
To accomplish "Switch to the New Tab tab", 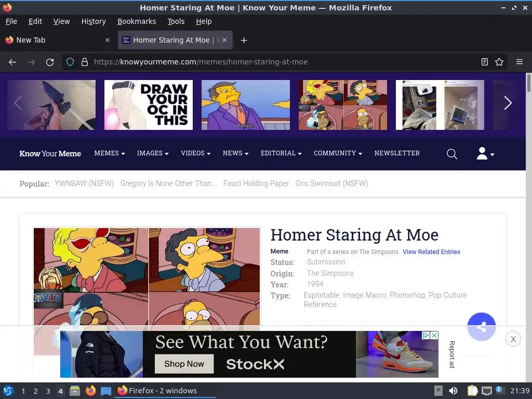I will point(58,40).
